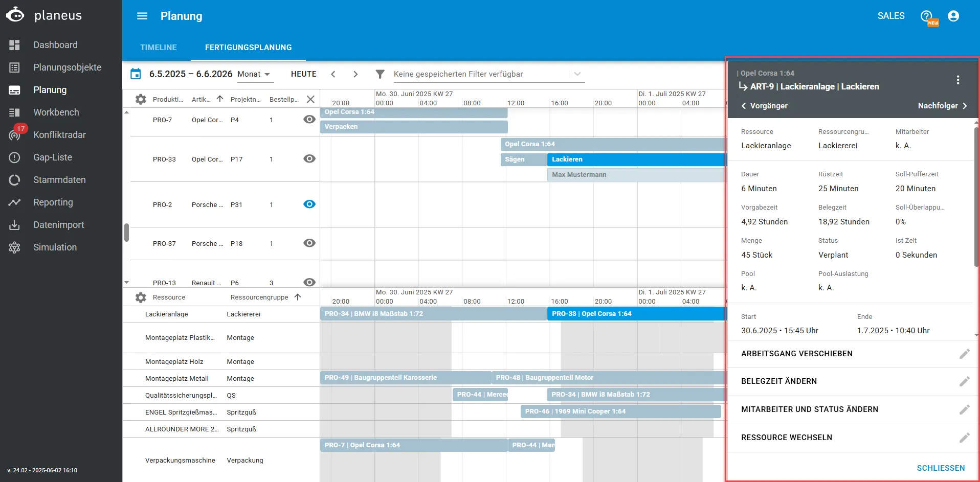Click RESSOURCE WECHSELN action
The width and height of the screenshot is (980, 482).
787,438
